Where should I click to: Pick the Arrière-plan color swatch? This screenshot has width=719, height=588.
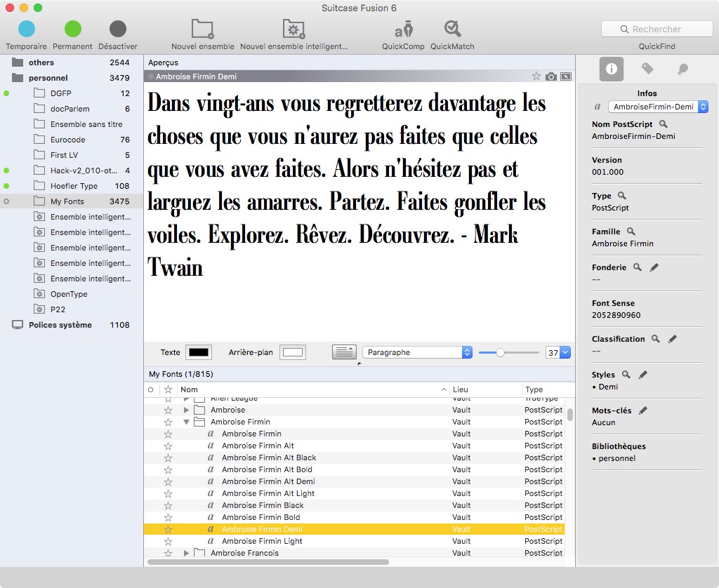[x=293, y=352]
